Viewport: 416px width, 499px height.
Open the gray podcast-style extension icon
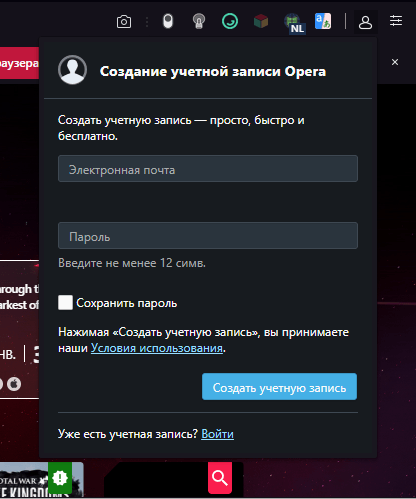tap(199, 21)
